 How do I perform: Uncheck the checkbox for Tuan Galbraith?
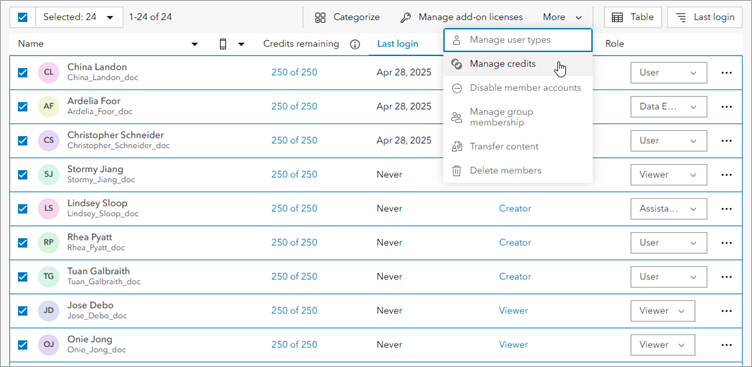pos(23,277)
